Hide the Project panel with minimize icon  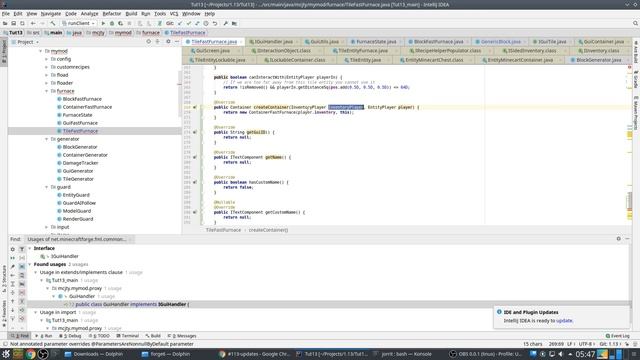pos(177,42)
